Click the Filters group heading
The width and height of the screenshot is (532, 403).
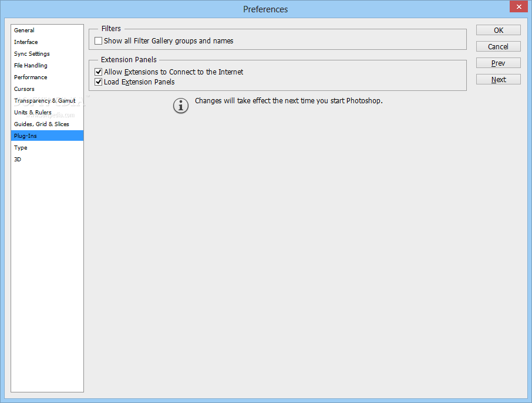click(x=112, y=29)
